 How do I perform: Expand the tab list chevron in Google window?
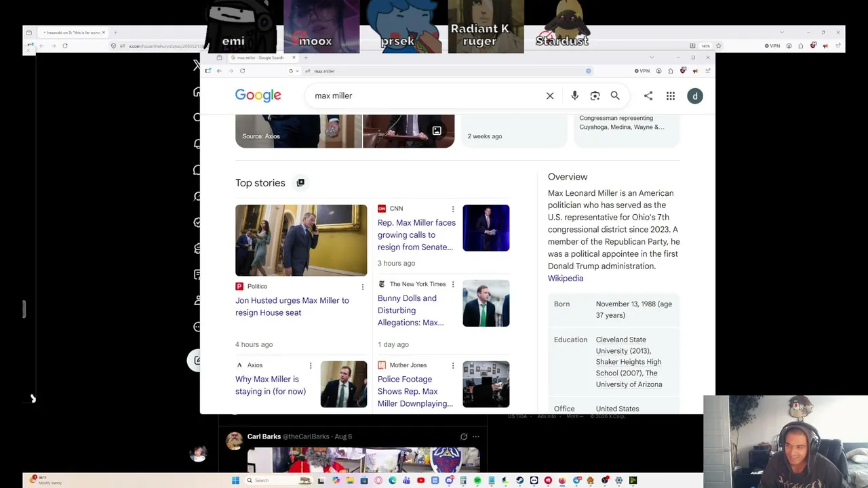tap(652, 58)
